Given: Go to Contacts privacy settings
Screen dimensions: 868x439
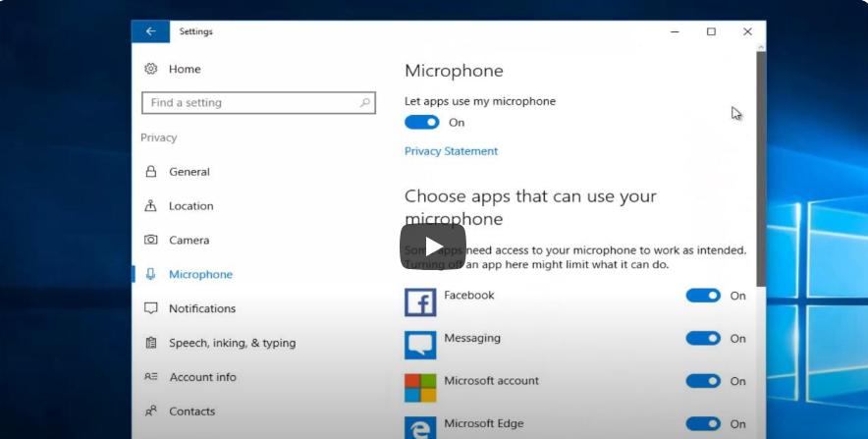Looking at the screenshot, I should [x=191, y=412].
